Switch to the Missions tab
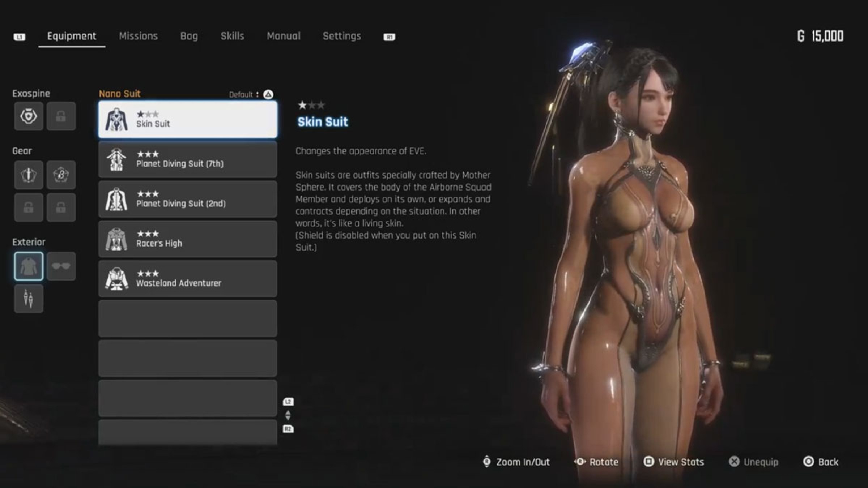The image size is (868, 488). pos(139,36)
